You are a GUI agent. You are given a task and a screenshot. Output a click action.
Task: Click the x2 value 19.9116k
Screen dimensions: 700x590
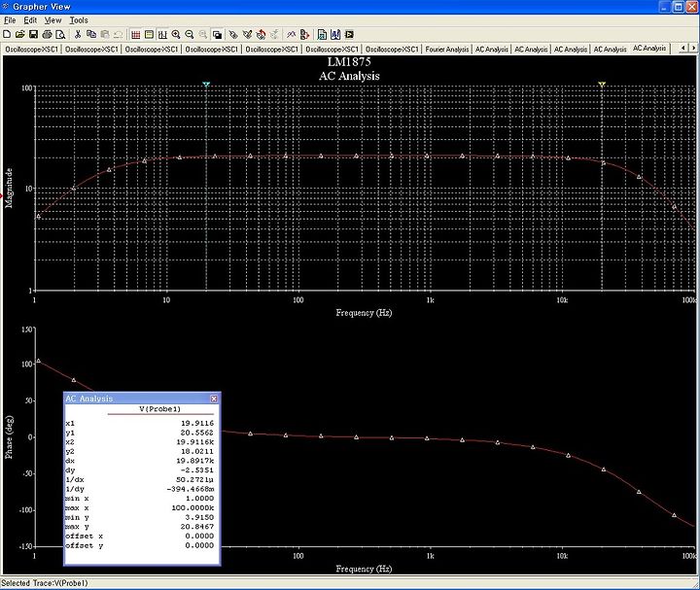195,442
